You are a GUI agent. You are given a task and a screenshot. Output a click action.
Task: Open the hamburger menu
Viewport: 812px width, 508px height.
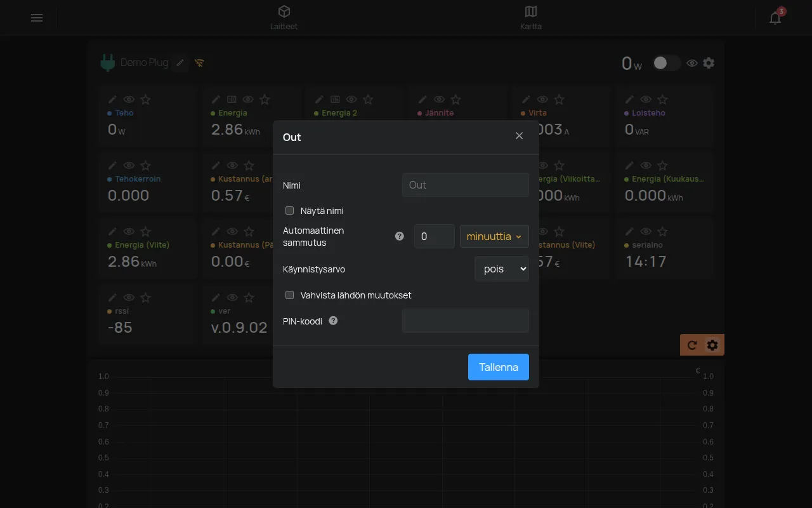coord(37,18)
